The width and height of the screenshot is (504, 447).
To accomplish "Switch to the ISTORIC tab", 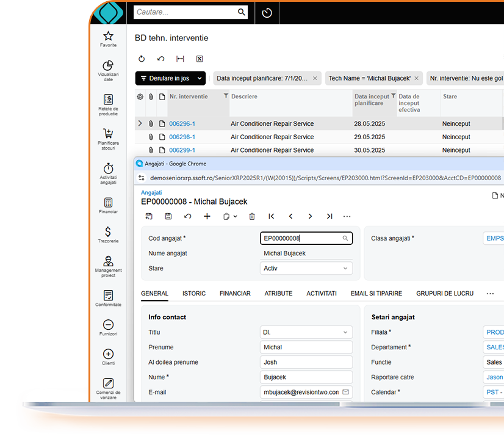I will 194,293.
